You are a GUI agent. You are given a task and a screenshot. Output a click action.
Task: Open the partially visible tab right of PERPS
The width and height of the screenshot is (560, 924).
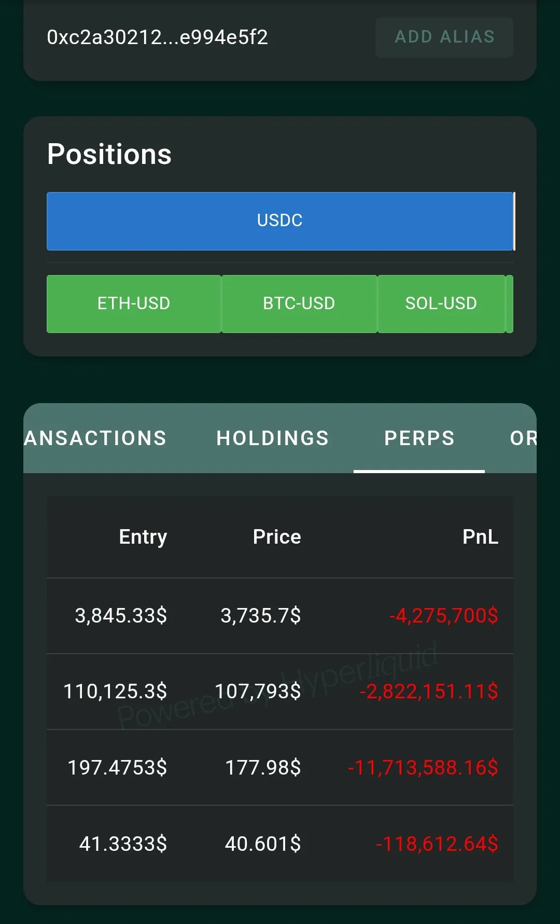coord(523,438)
